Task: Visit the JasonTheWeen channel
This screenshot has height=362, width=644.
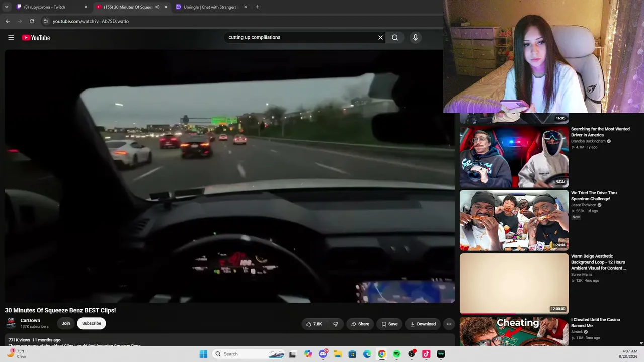Action: [x=584, y=205]
